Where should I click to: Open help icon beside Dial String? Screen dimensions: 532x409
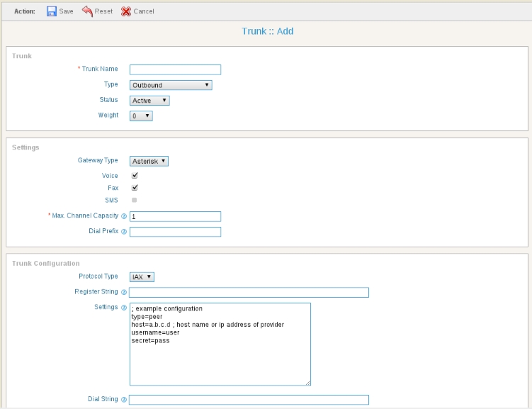(x=124, y=400)
